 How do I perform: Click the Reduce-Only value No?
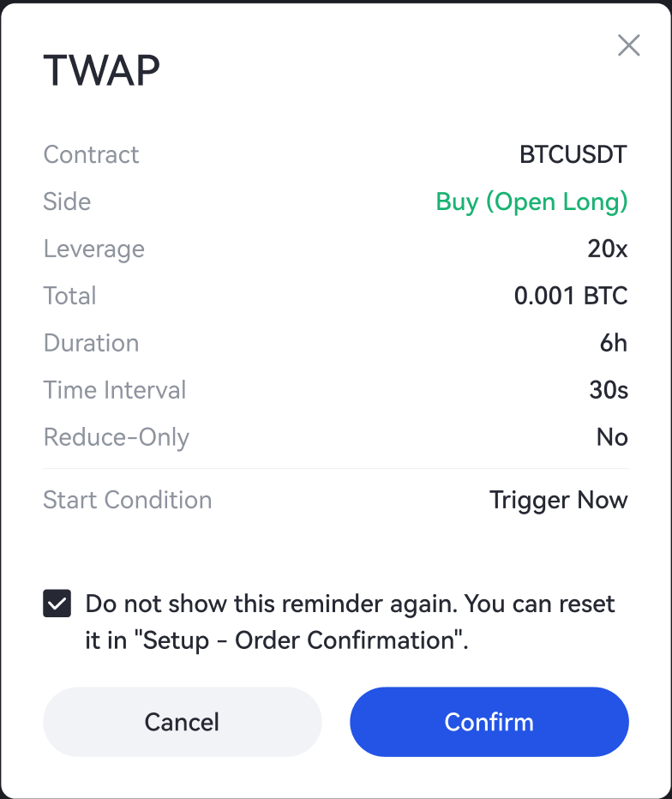612,438
